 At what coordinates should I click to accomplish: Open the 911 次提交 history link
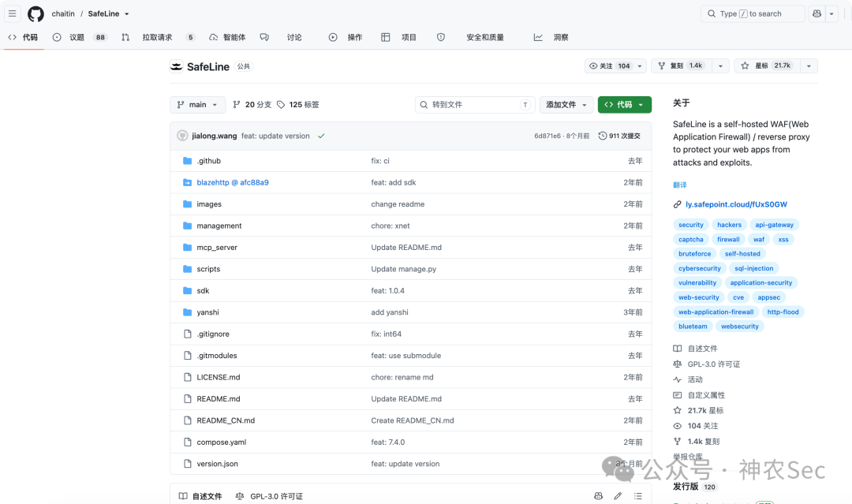point(619,136)
